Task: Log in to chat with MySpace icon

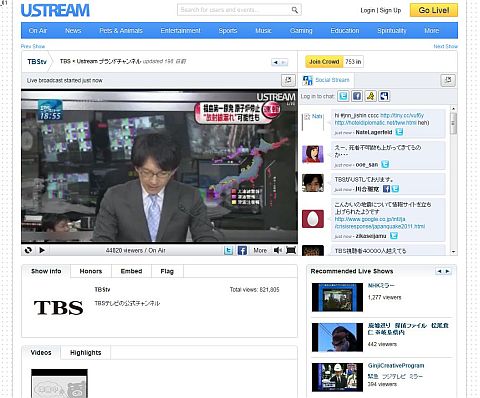Action: 384,96
